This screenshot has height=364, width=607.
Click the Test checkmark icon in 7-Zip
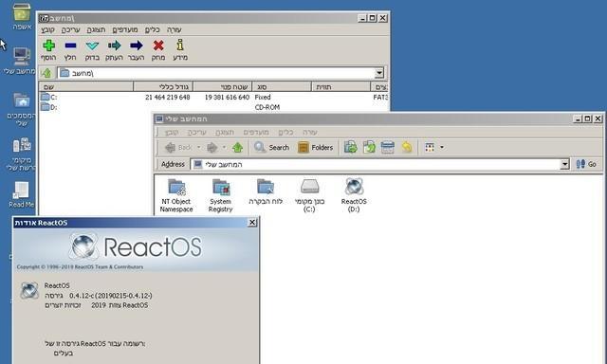click(x=92, y=45)
